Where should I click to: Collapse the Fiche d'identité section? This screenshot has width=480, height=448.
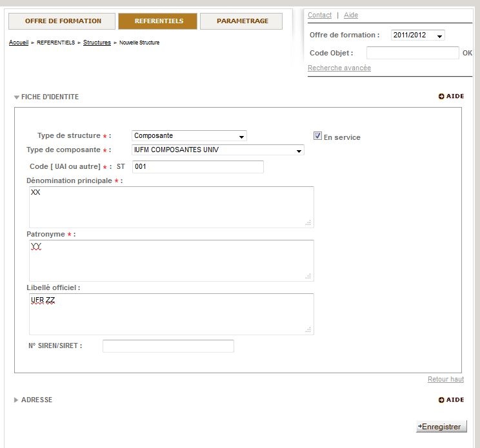pyautogui.click(x=46, y=97)
